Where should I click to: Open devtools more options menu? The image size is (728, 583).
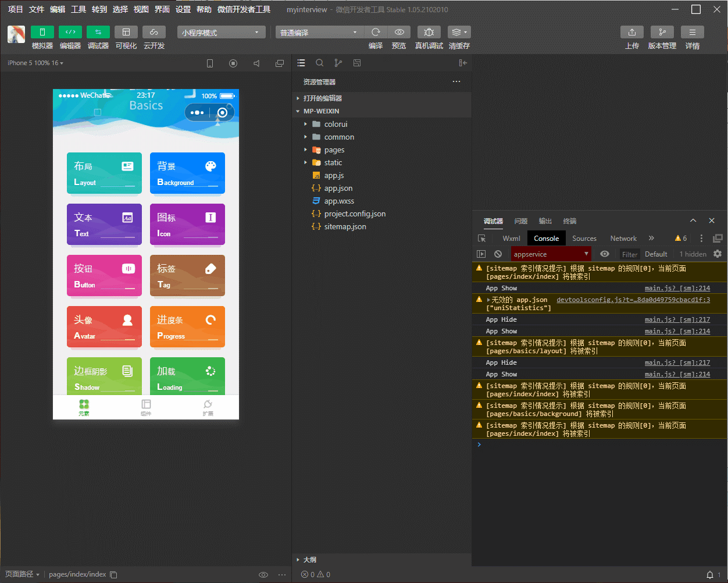[x=701, y=239]
